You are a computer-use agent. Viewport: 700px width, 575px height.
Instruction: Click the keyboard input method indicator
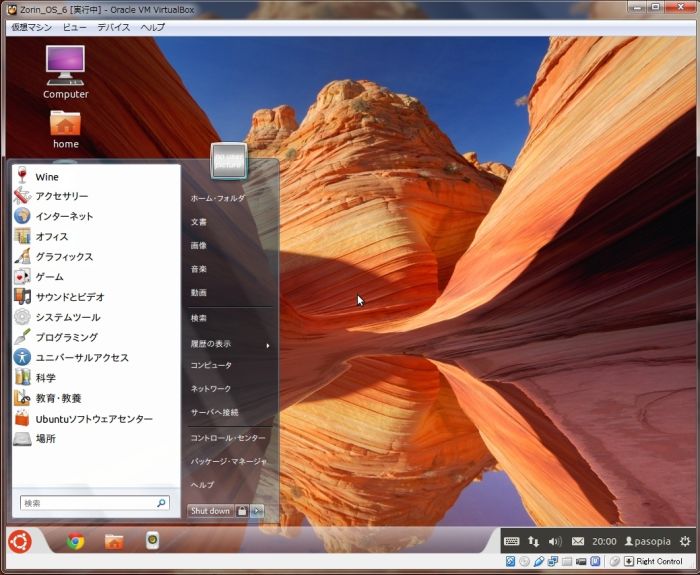pos(511,541)
